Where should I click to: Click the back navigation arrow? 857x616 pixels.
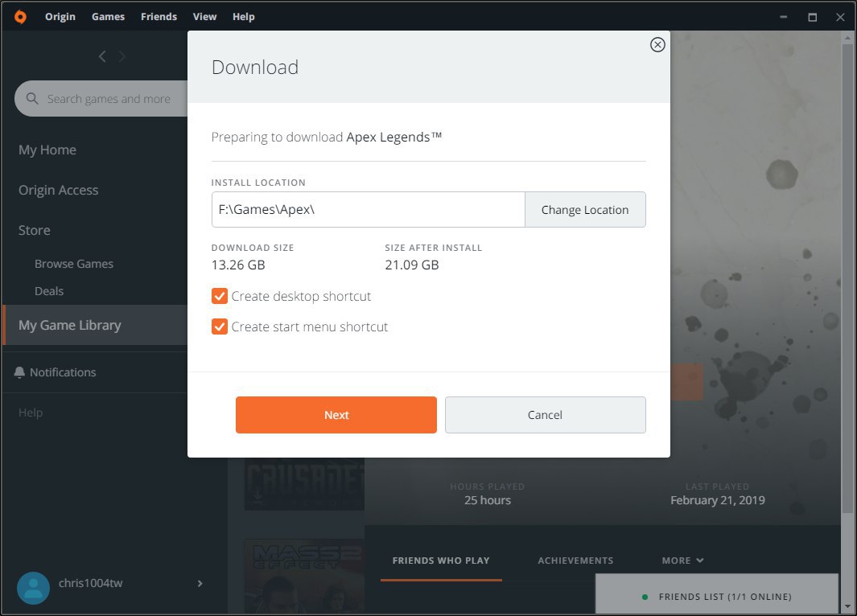click(x=102, y=56)
